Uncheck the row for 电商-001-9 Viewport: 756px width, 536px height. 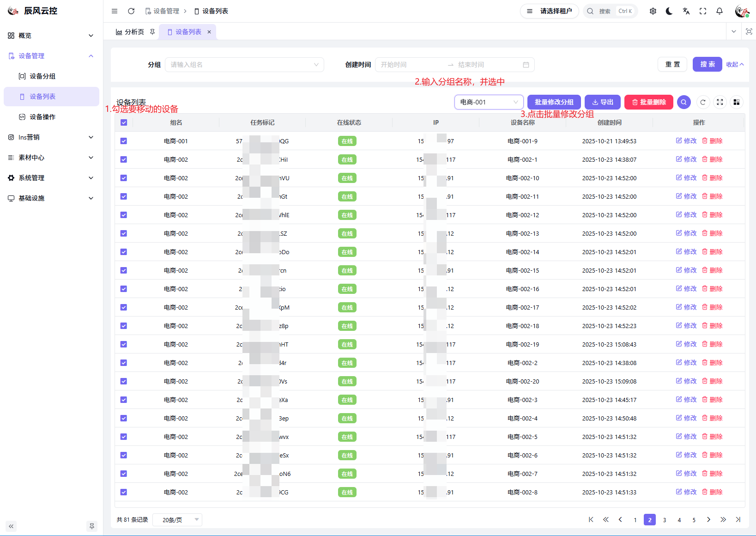point(124,141)
